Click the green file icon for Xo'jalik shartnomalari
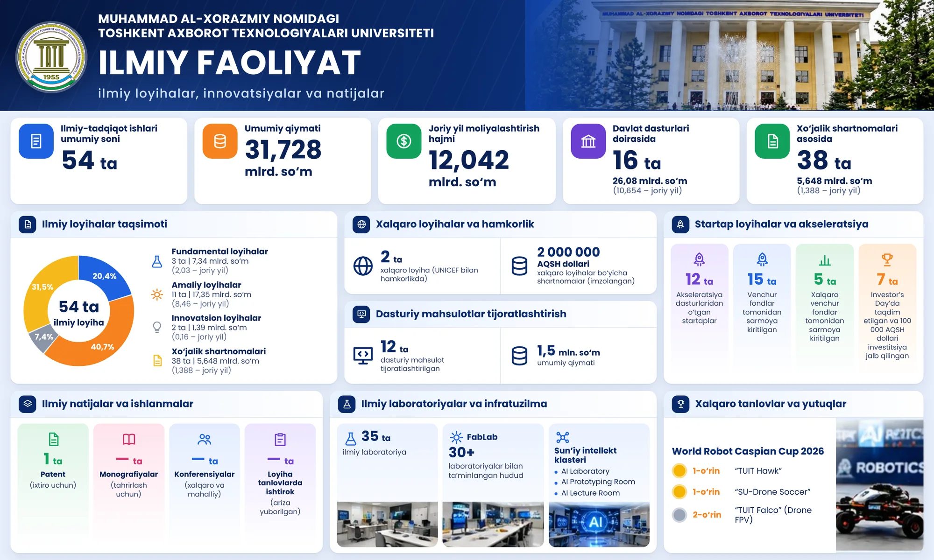 coord(772,141)
